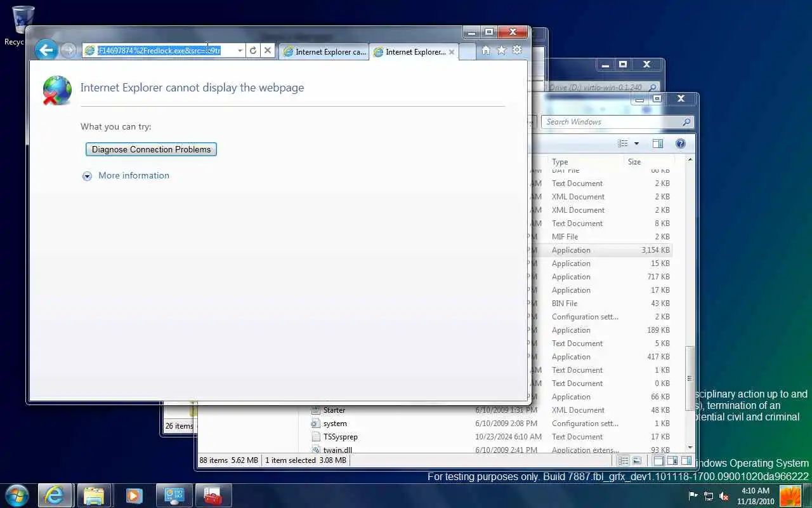Click the 717 KB size cell
The width and height of the screenshot is (812, 508).
[658, 277]
